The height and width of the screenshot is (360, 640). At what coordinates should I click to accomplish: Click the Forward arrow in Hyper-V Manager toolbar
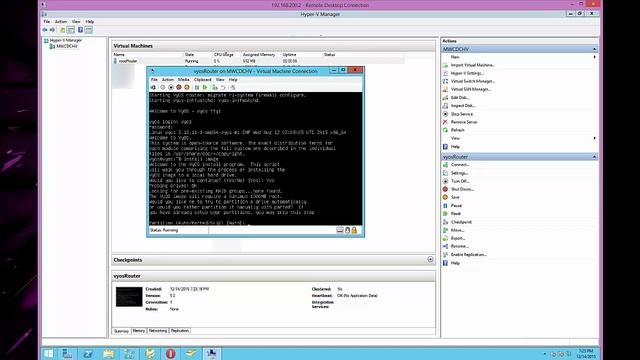pyautogui.click(x=52, y=30)
